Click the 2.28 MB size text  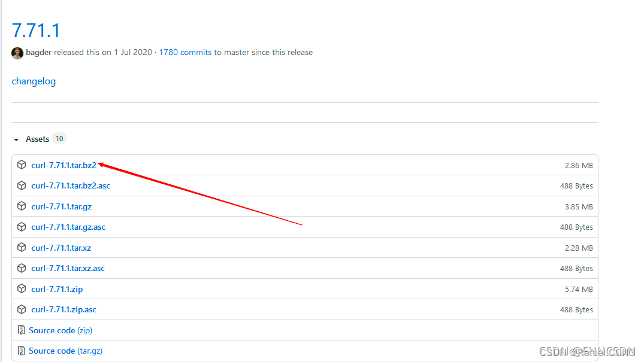579,248
